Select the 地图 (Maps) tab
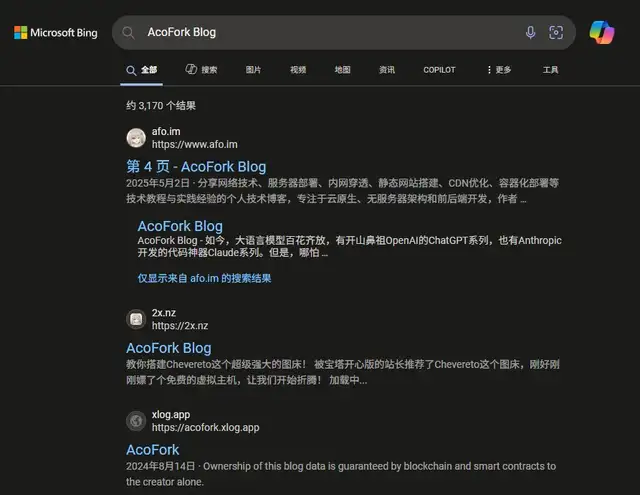 342,70
